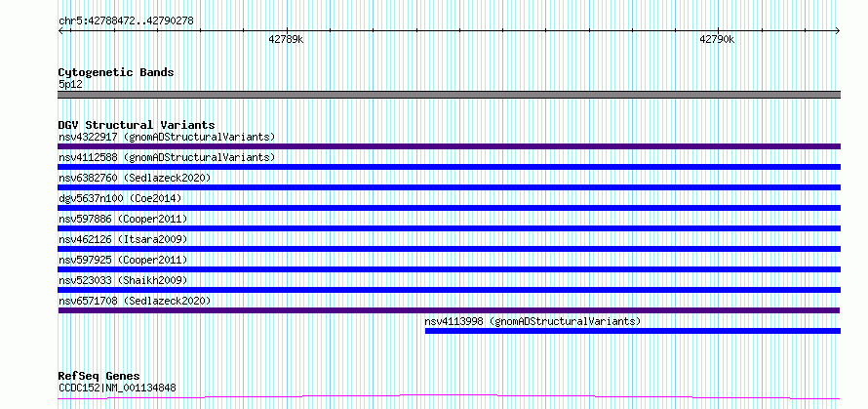Click the blue bar for nsv597925
The height and width of the screenshot is (409, 868).
click(x=449, y=269)
